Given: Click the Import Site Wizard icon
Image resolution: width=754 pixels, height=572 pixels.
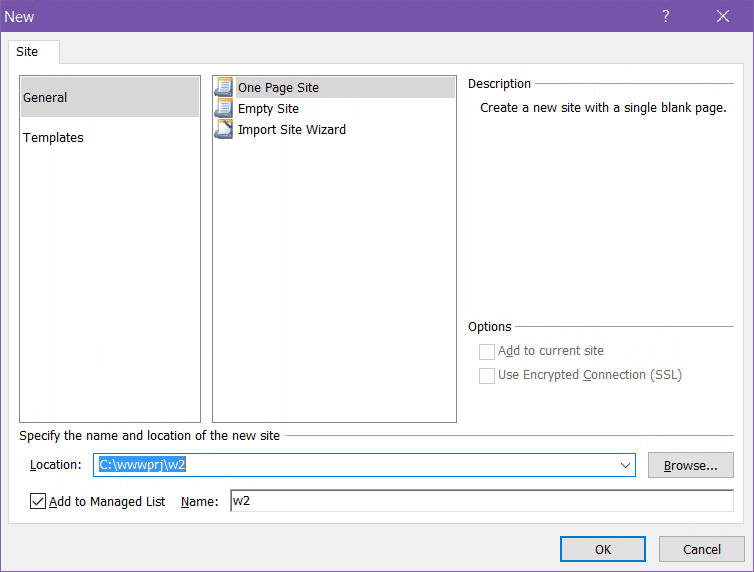Looking at the screenshot, I should pyautogui.click(x=224, y=130).
